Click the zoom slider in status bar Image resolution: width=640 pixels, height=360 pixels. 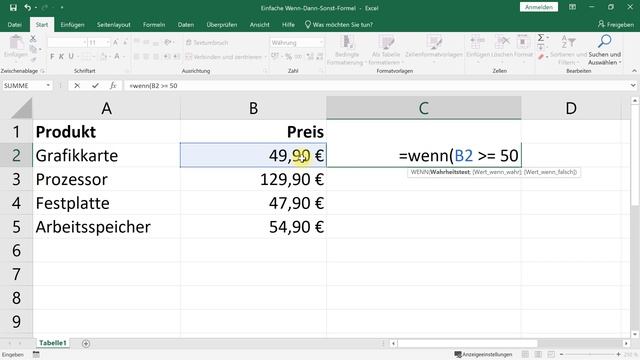click(x=590, y=354)
